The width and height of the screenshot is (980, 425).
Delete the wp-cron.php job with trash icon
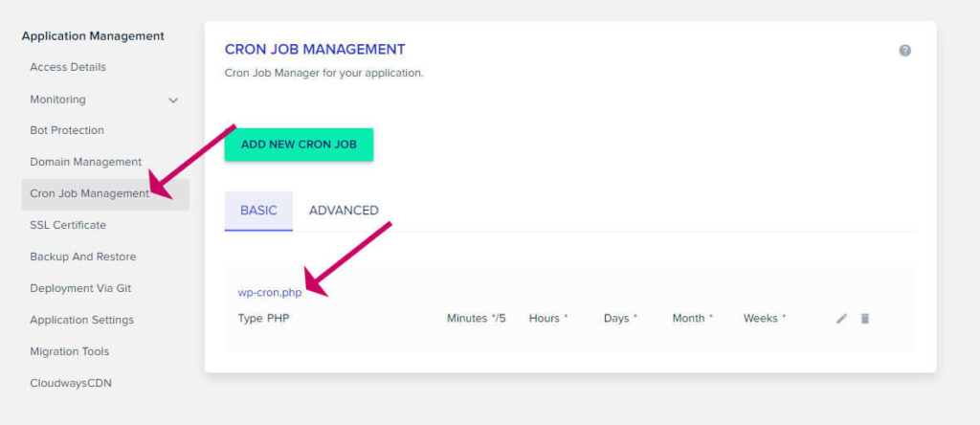865,319
